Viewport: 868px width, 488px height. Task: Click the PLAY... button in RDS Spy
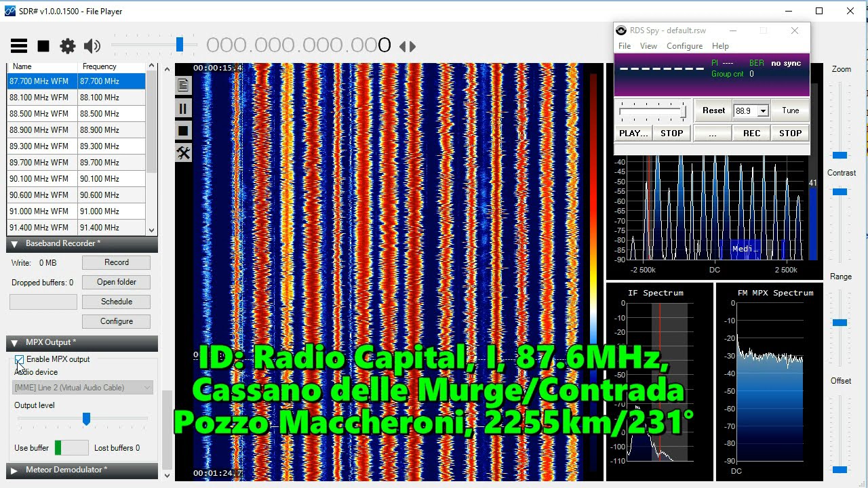[x=634, y=134]
